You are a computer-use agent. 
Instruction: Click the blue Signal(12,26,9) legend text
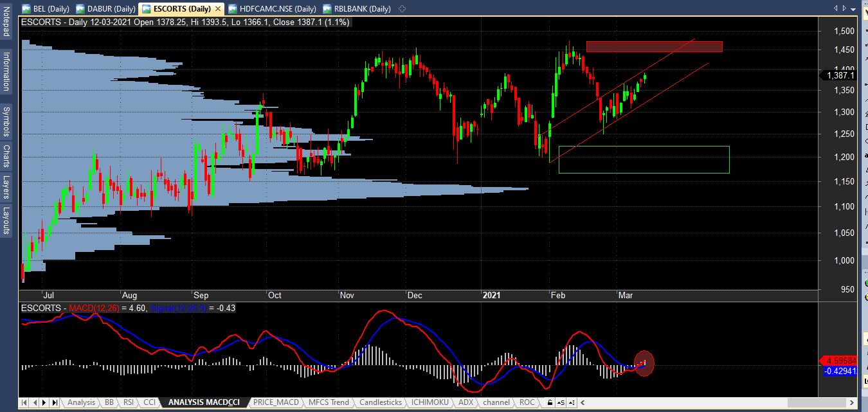tap(179, 309)
